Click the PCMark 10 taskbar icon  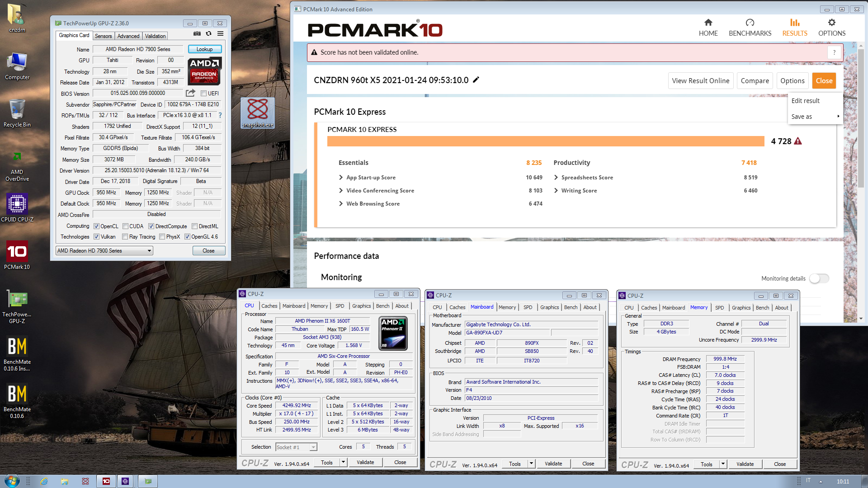pyautogui.click(x=106, y=481)
